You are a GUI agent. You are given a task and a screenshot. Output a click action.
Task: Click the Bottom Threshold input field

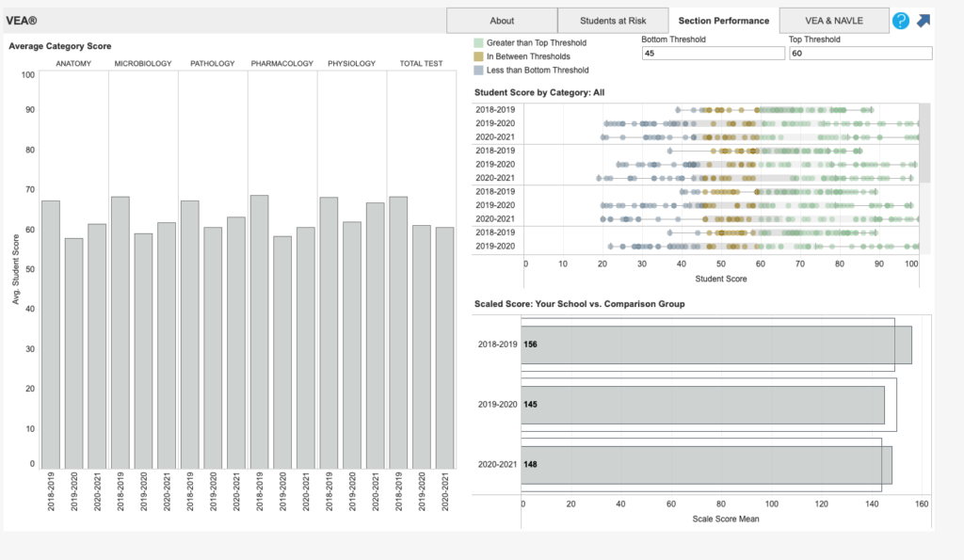click(x=712, y=54)
